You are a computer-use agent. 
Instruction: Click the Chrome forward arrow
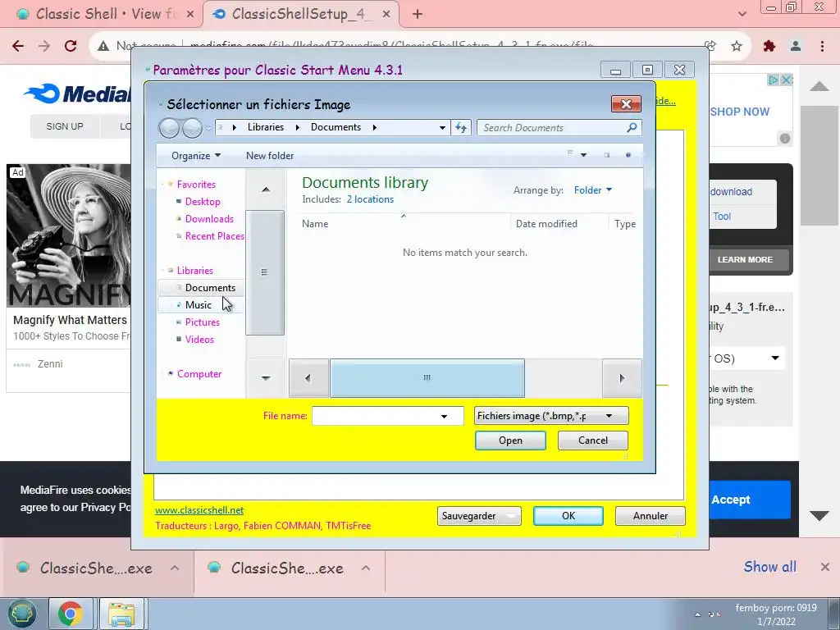tap(44, 46)
